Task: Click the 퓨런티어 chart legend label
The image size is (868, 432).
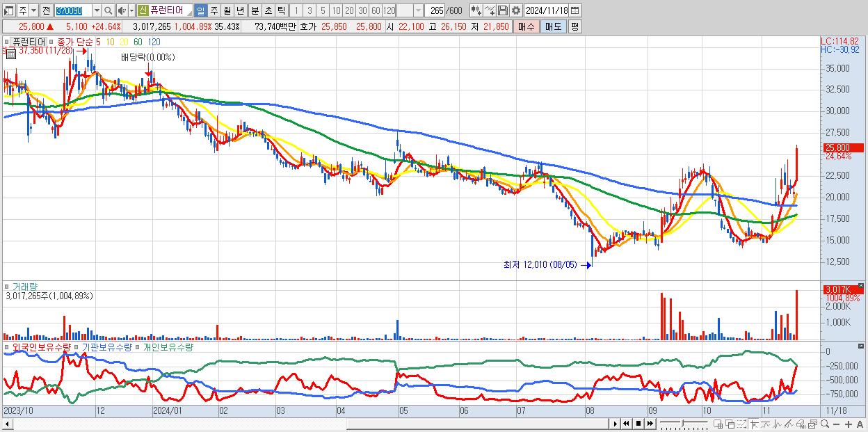Action: pos(27,42)
